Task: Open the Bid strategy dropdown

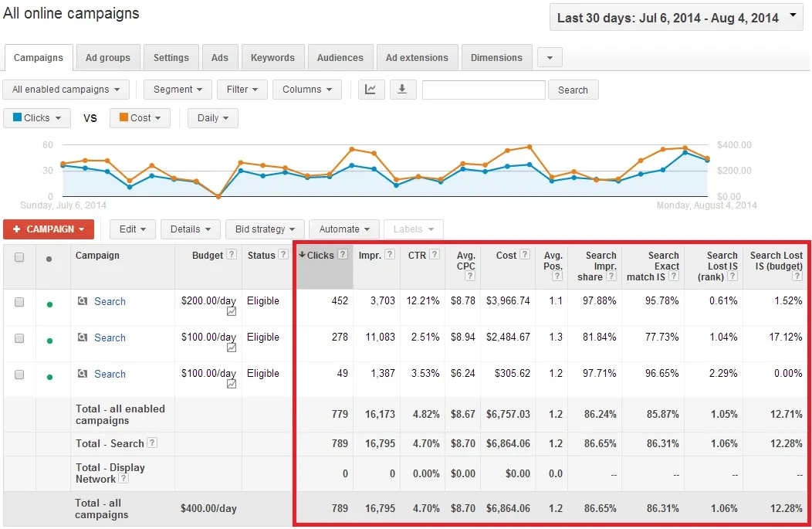Action: [x=265, y=229]
